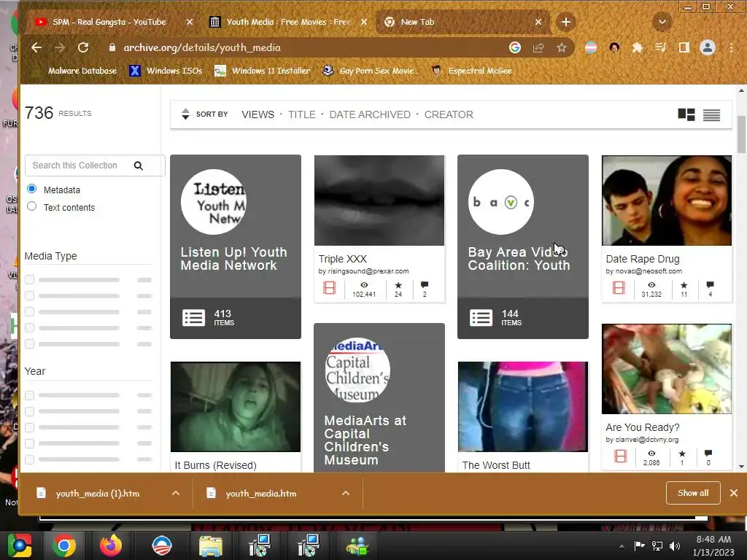Open File Explorer folder in taskbar
Viewport: 747px width, 560px height.
[211, 547]
